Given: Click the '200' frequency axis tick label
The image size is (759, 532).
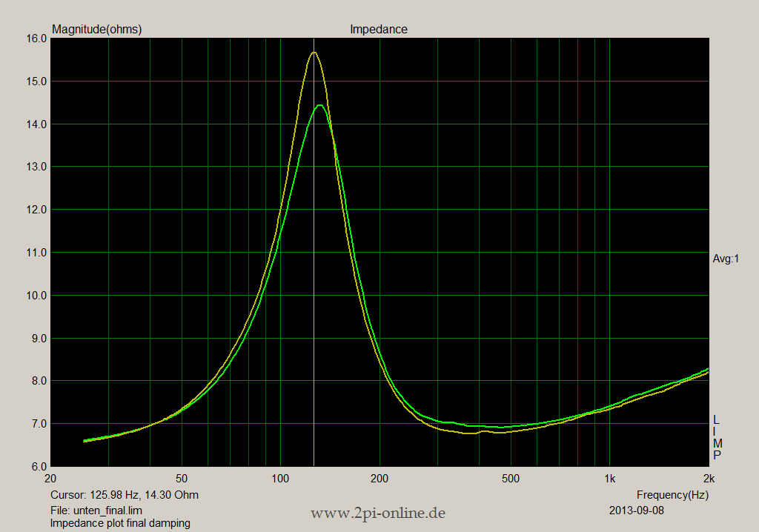Looking at the screenshot, I should tap(379, 479).
